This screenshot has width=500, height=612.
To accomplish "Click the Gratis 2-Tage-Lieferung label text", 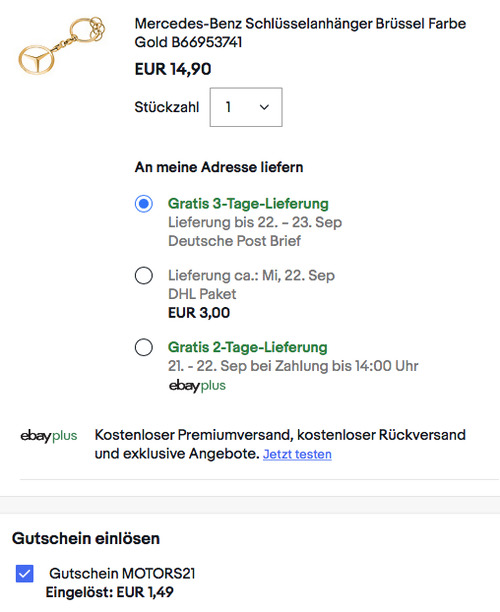I will (x=247, y=347).
